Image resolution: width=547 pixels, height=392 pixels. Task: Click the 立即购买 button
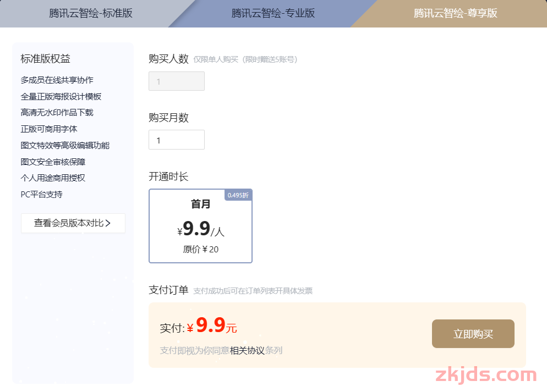(x=473, y=334)
